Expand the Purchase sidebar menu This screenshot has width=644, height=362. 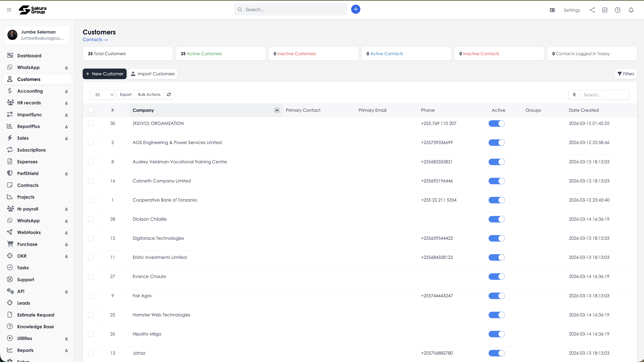[x=37, y=244]
